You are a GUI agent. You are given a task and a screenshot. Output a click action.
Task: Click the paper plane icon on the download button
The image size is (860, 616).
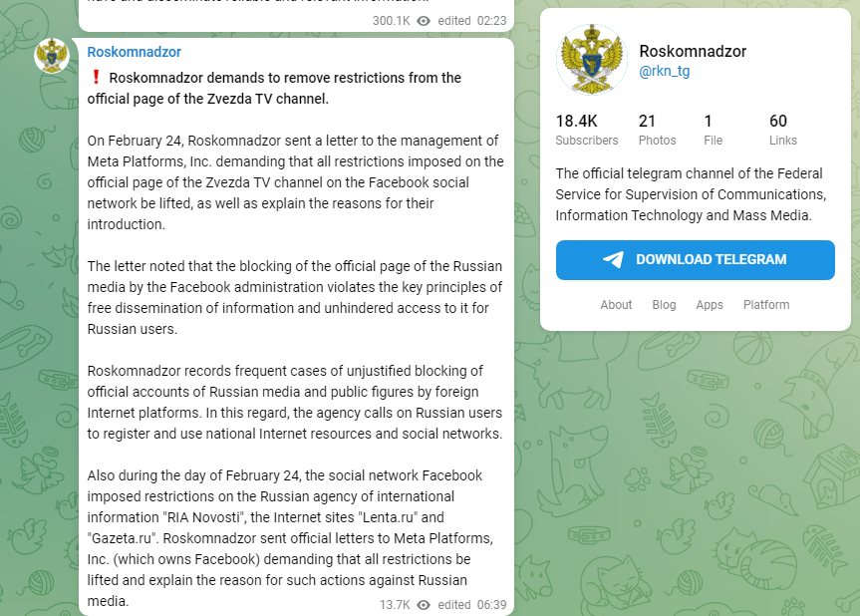click(x=613, y=259)
